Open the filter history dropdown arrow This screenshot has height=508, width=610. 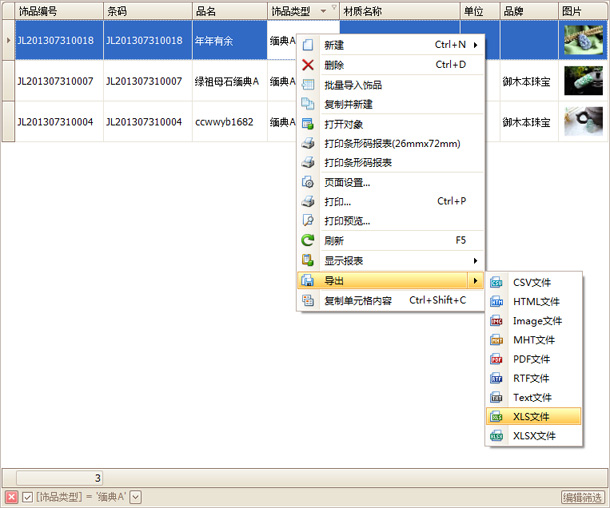[136, 497]
